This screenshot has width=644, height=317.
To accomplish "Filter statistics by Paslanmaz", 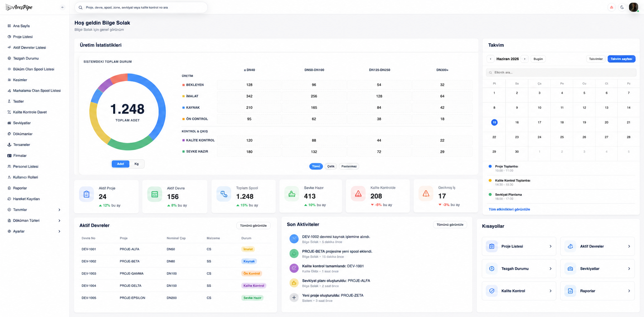I will 349,166.
